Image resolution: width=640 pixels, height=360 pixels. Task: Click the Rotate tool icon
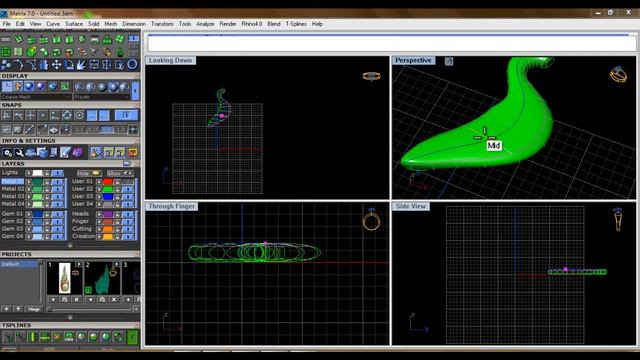69,64
